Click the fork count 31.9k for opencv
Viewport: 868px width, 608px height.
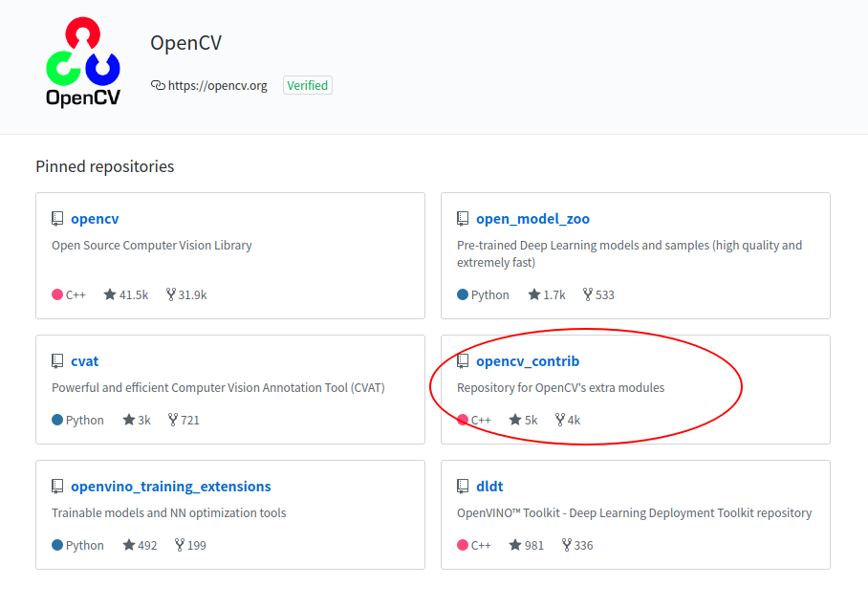point(186,294)
